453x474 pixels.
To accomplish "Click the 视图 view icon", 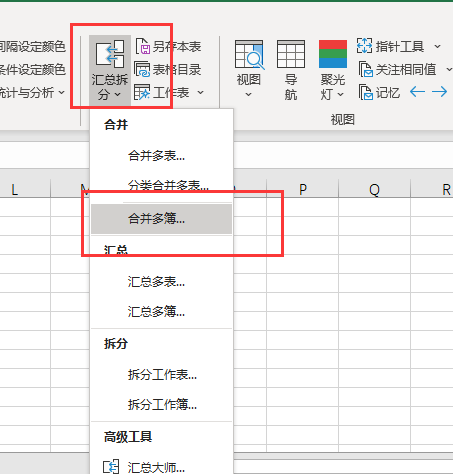I will coord(249,54).
